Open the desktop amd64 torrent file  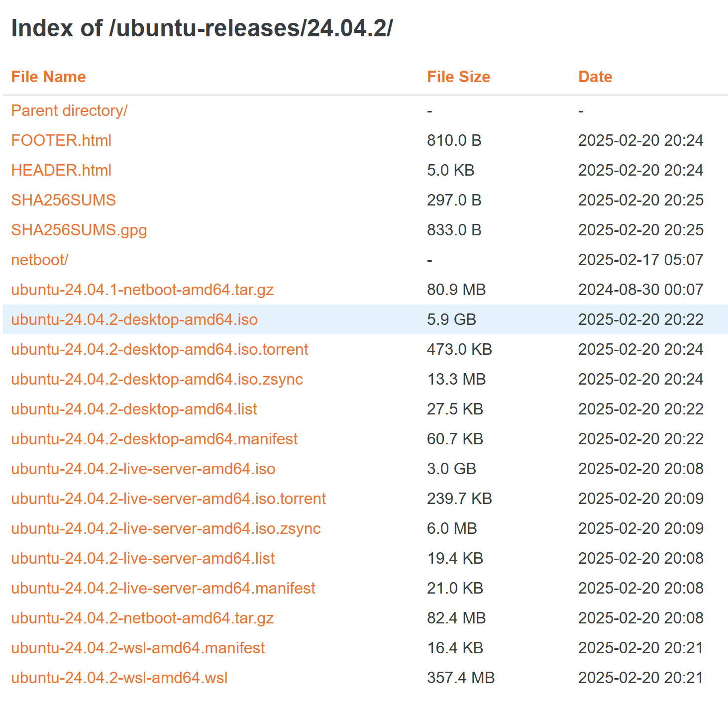coord(159,349)
